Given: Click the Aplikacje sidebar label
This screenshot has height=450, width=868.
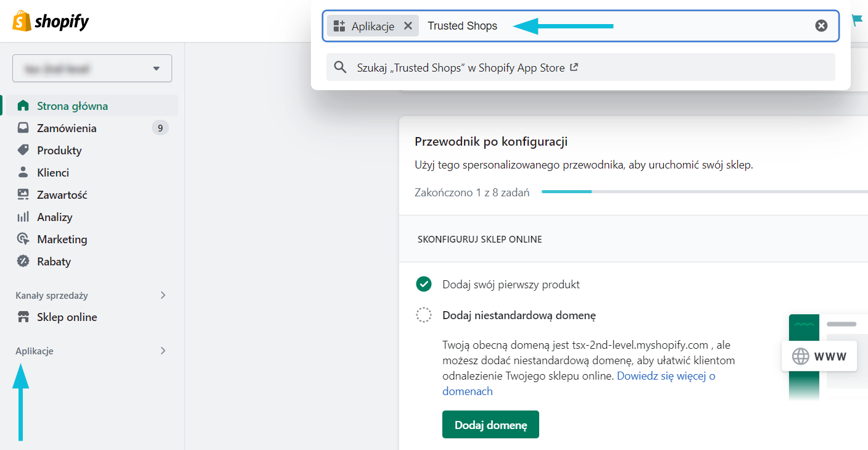Looking at the screenshot, I should point(35,351).
